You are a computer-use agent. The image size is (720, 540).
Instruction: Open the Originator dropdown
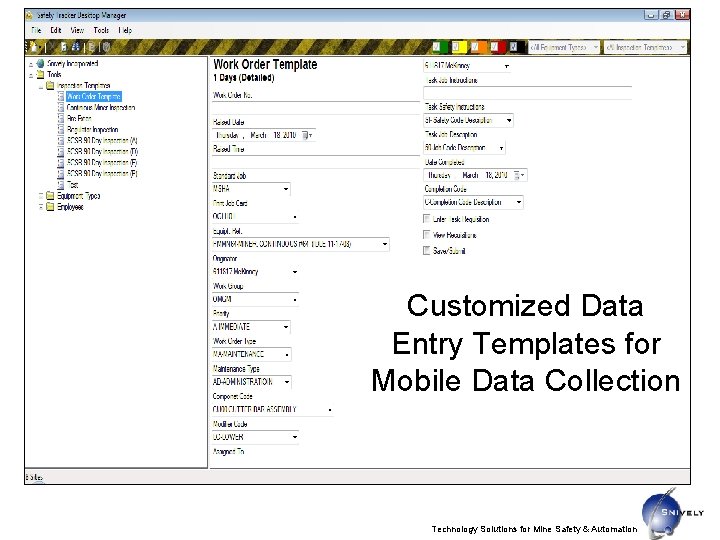[x=295, y=272]
